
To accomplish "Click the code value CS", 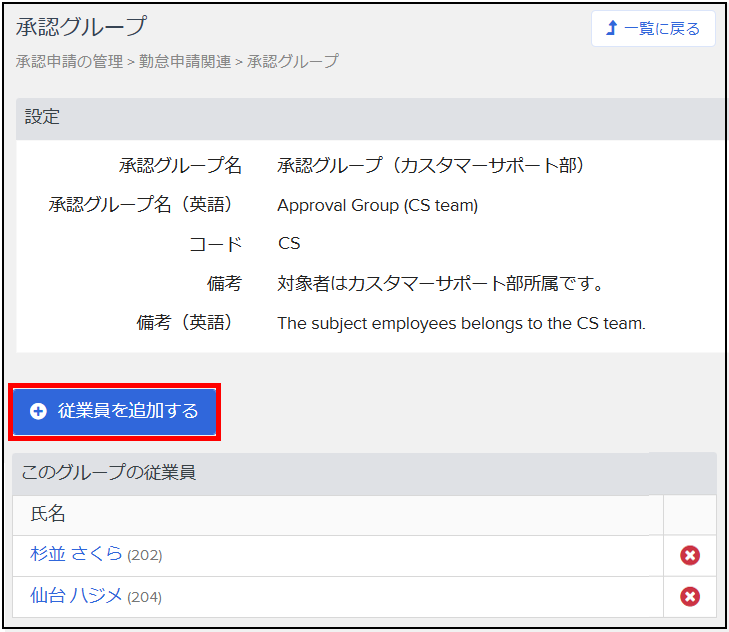I will pos(289,243).
